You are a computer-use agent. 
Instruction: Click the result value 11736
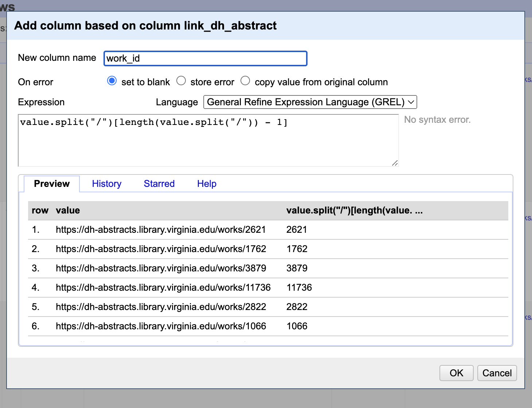pyautogui.click(x=299, y=287)
